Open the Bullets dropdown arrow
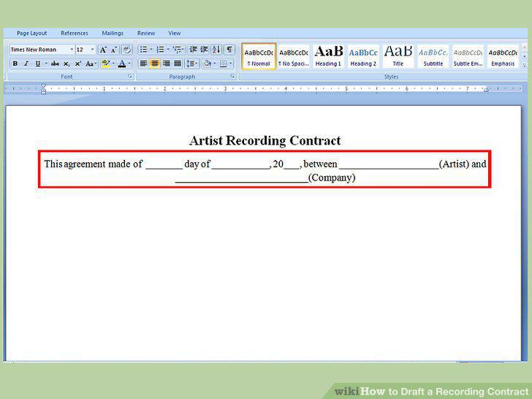The image size is (532, 399). 151,50
